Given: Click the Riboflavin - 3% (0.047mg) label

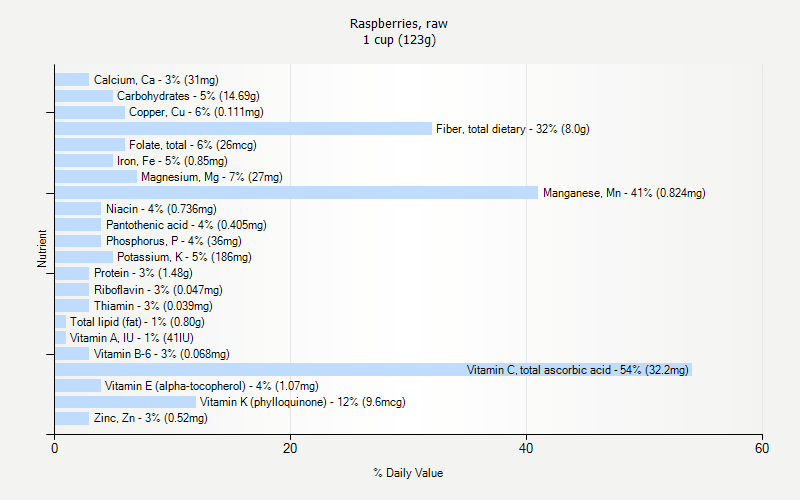Looking at the screenshot, I should [x=158, y=290].
